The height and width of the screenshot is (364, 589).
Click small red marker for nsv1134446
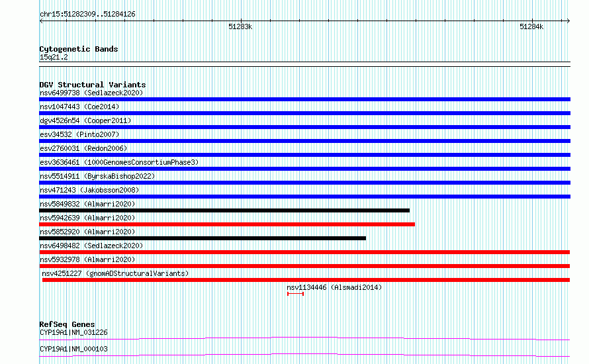coord(295,294)
